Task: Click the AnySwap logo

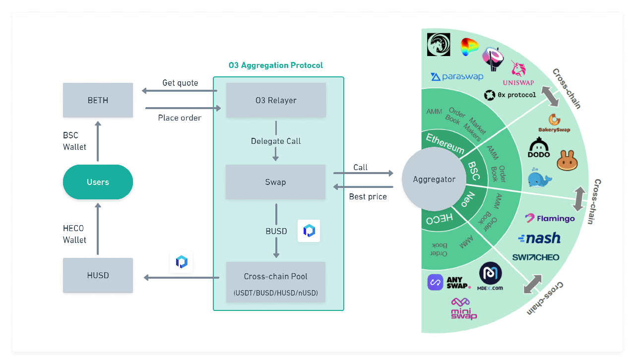Action: pyautogui.click(x=449, y=282)
